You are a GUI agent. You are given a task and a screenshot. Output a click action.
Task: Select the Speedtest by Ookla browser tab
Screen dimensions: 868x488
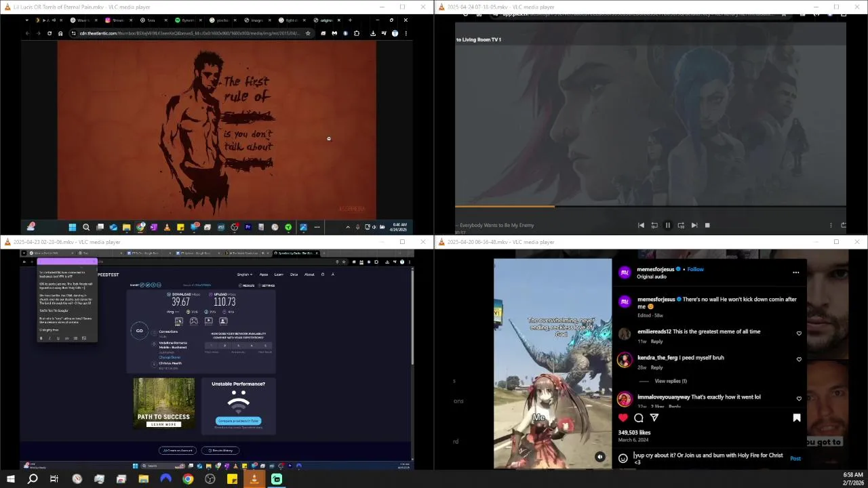pyautogui.click(x=295, y=253)
